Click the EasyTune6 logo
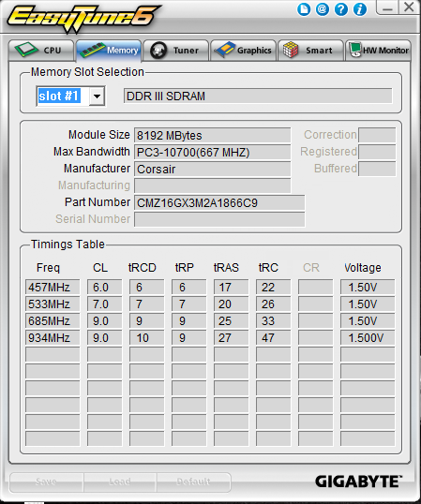The width and height of the screenshot is (421, 504). tap(83, 19)
